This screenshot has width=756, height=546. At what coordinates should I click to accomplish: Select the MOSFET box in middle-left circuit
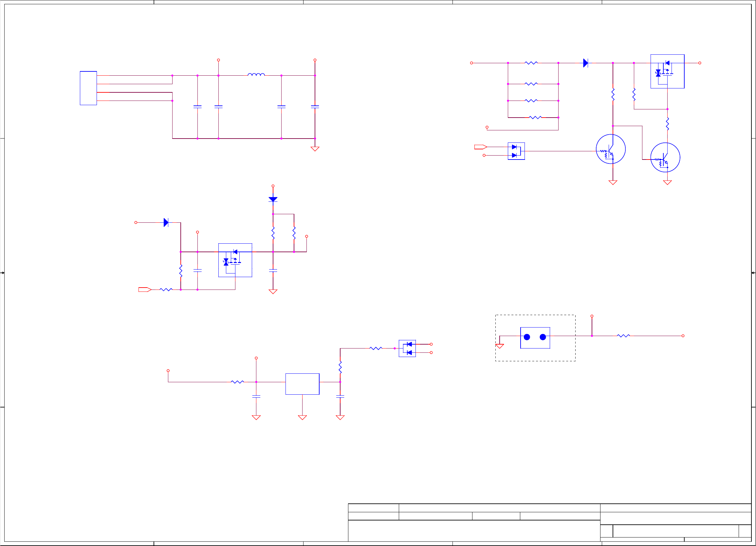coord(235,260)
